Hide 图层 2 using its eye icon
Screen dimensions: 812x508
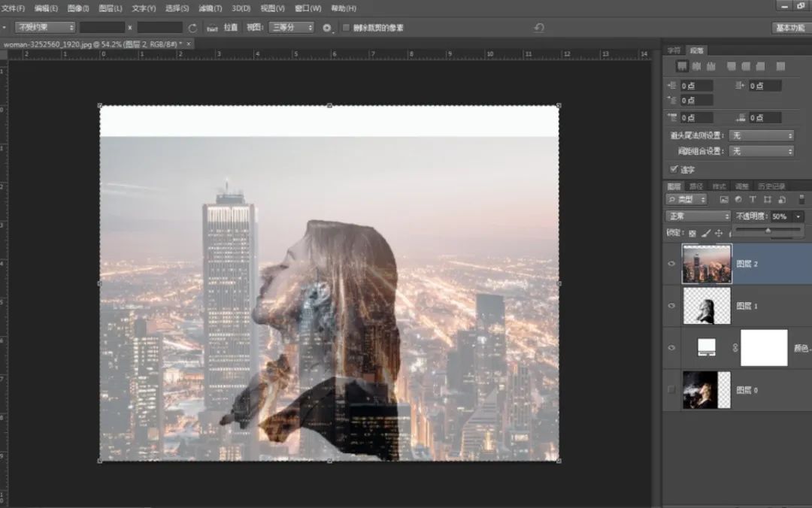point(671,264)
